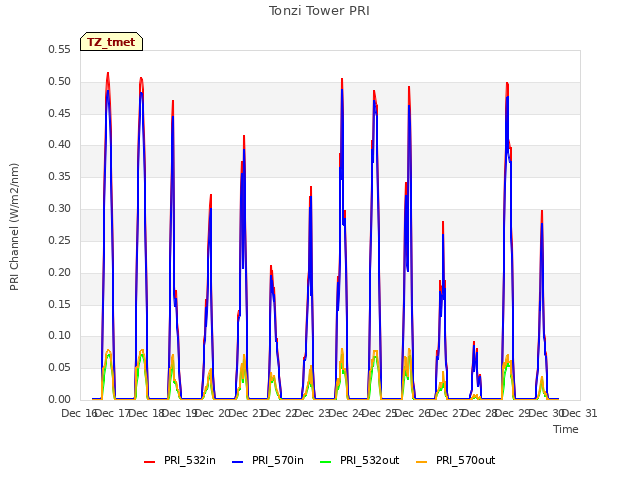The height and width of the screenshot is (480, 640).
Task: Click the y-axis label PRI Channel (W/m2/nm)
Action: point(14,227)
